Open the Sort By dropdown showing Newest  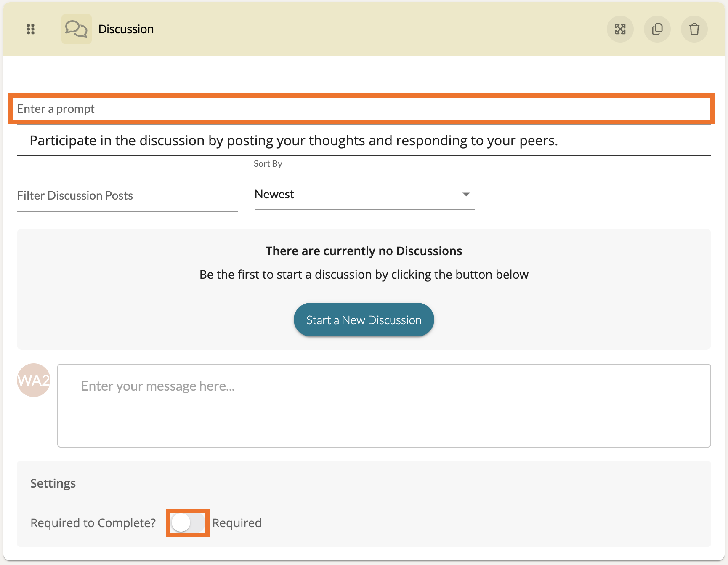364,195
